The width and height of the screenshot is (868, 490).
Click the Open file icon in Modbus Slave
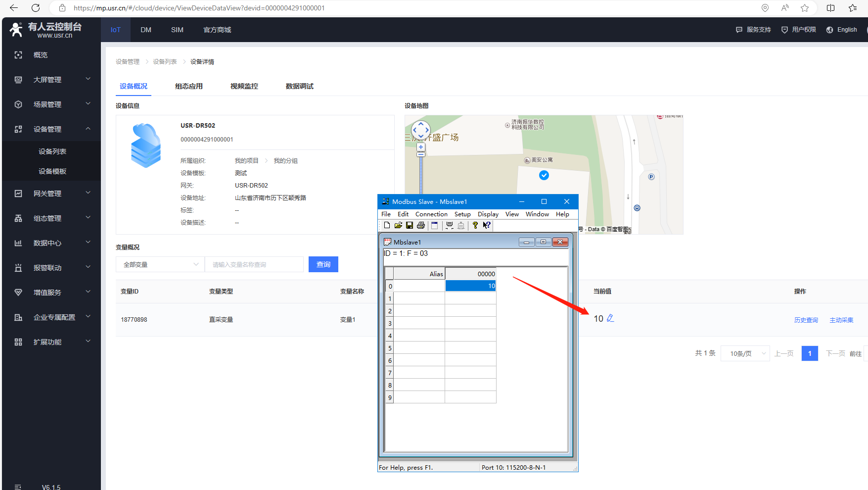(398, 225)
